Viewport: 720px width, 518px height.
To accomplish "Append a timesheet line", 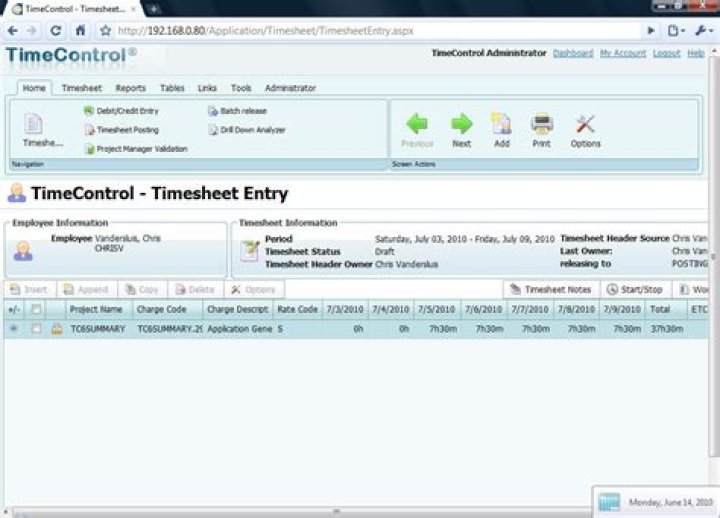I will point(86,289).
